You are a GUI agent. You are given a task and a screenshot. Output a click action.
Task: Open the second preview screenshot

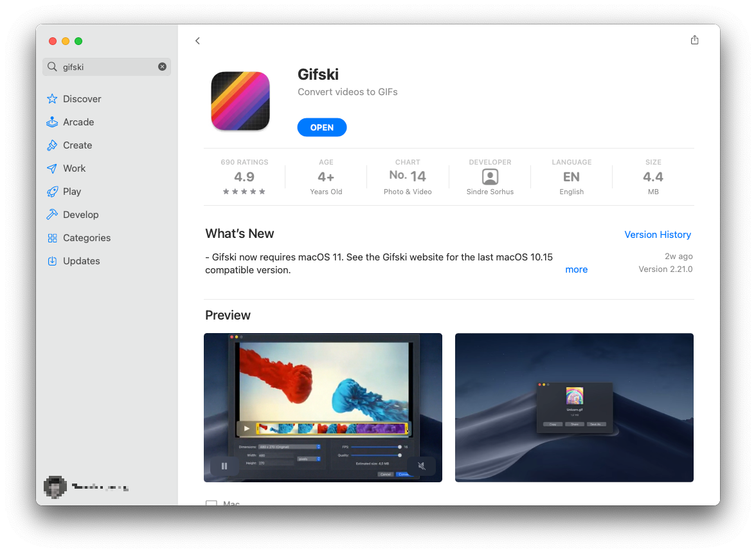[x=574, y=408]
